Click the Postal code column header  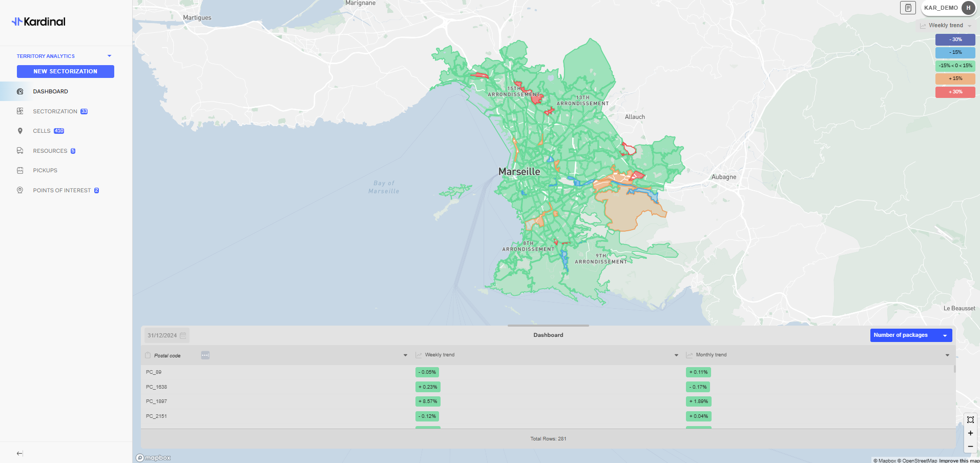pos(168,355)
